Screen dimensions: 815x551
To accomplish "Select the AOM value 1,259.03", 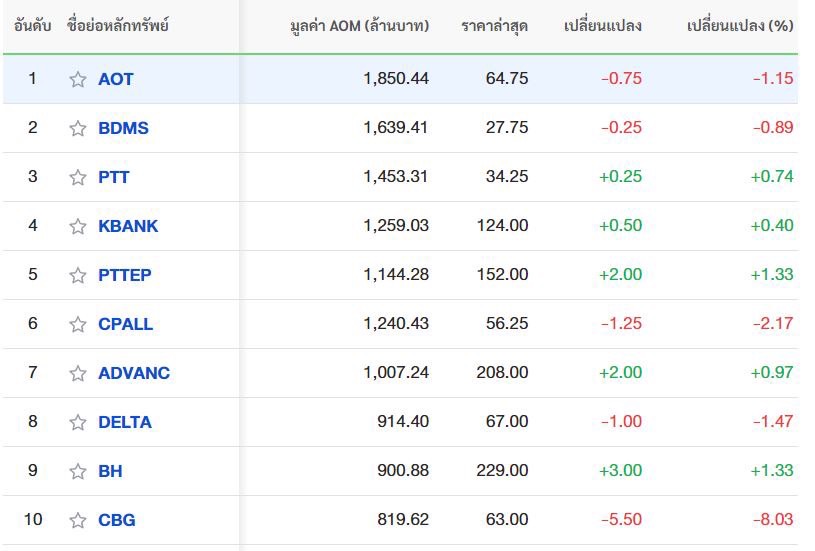I will click(x=396, y=225).
